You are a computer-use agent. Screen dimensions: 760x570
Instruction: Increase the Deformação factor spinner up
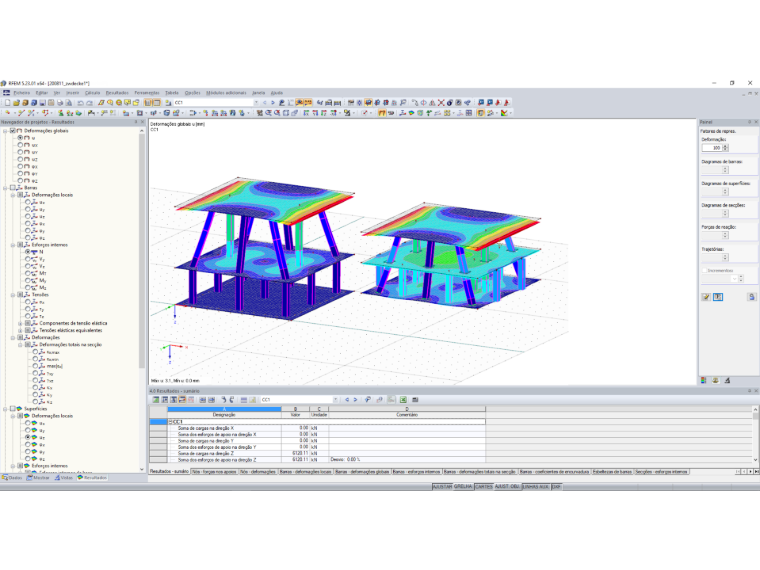[725, 146]
